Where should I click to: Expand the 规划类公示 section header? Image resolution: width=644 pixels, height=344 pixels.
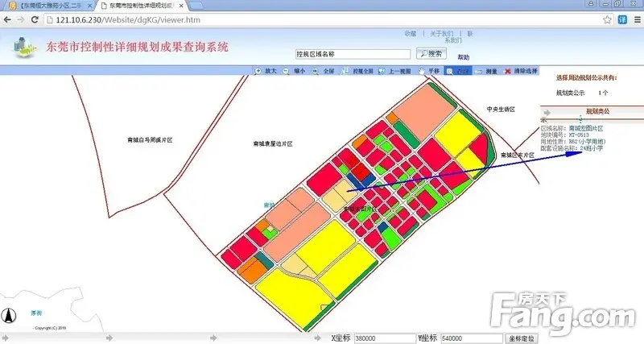pyautogui.click(x=592, y=112)
